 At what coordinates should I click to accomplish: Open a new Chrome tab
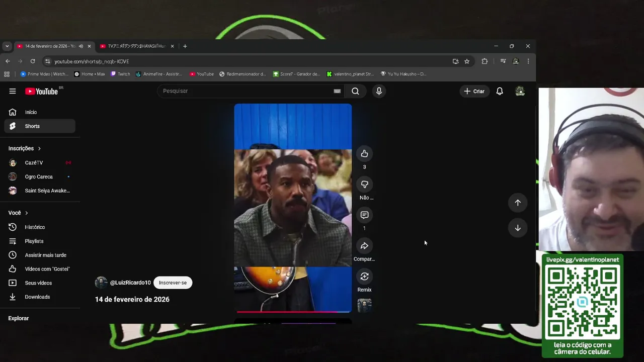185,46
